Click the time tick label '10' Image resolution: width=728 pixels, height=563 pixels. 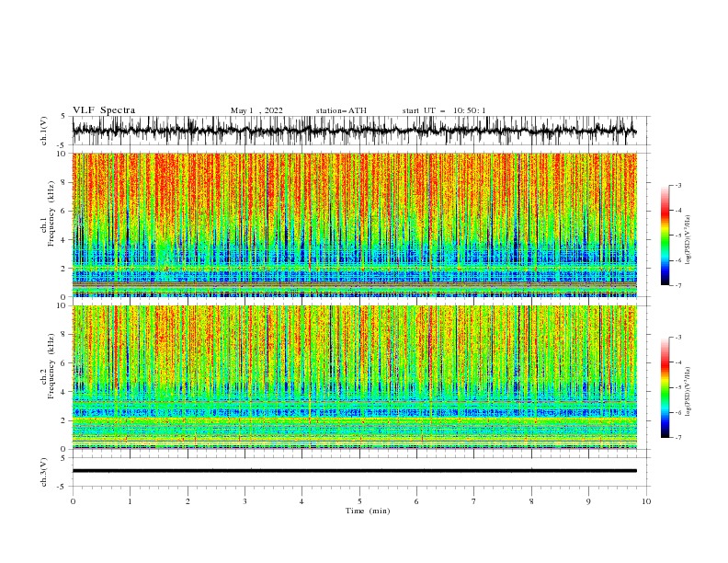tap(646, 501)
